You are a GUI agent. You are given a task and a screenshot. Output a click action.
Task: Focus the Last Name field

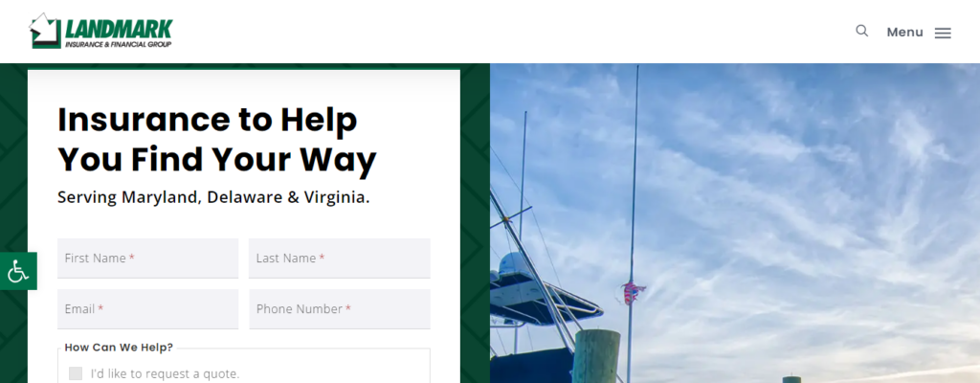(340, 258)
